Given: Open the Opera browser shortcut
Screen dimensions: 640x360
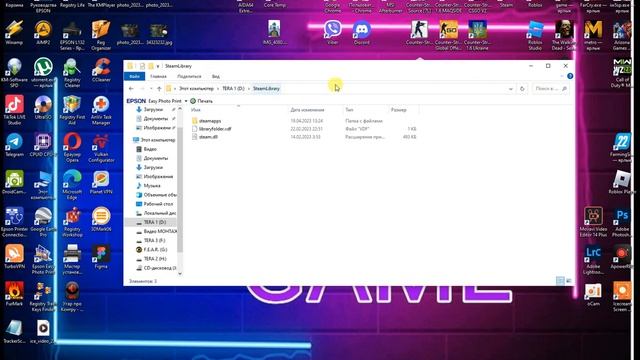Looking at the screenshot, I should click(72, 147).
